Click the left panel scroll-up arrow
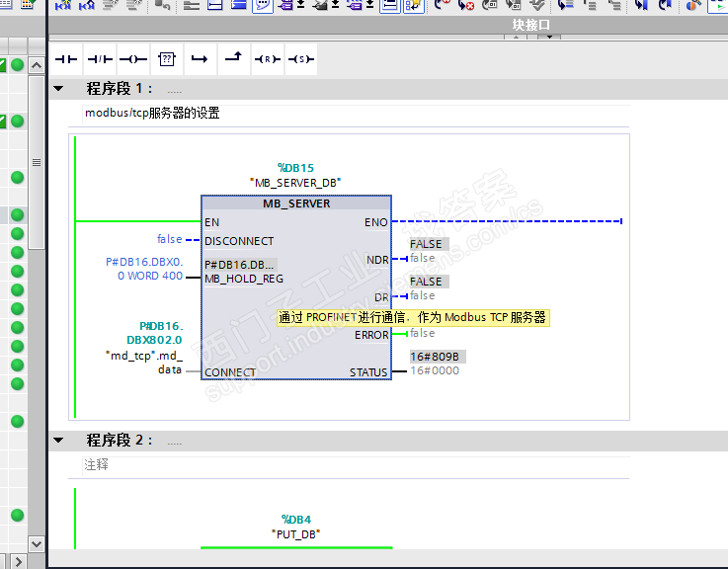Screen dimensions: 728x569 37,65
